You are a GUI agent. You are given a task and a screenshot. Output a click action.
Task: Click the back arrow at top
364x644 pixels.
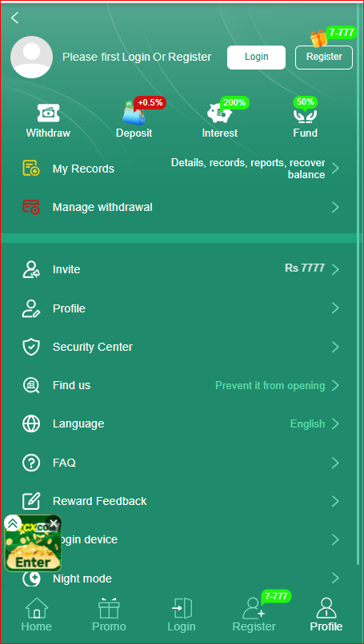15,18
